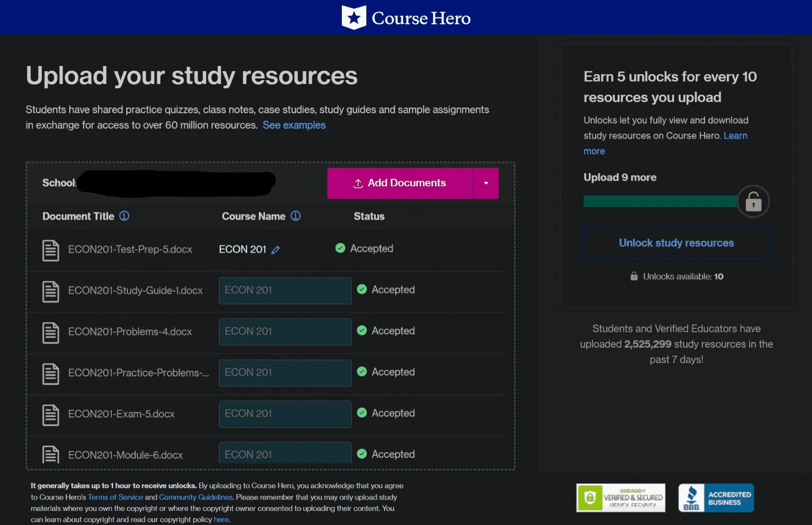Click the unlock padlock circle icon

(x=753, y=201)
